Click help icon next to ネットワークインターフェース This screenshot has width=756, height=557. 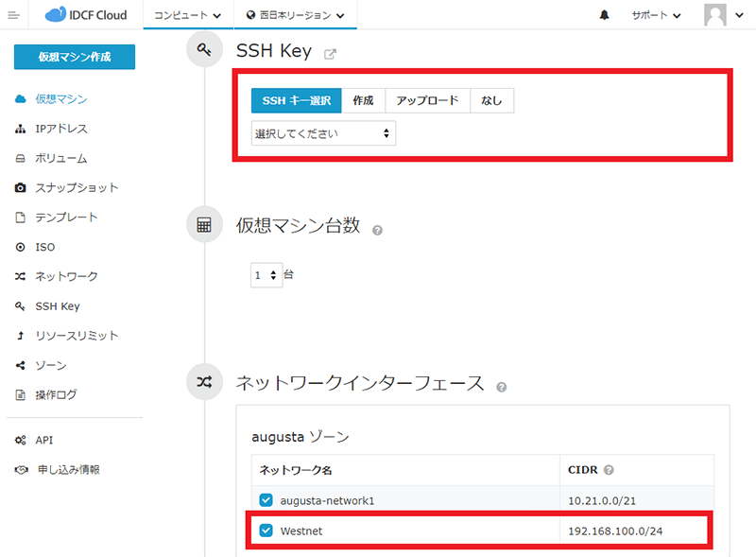coord(501,387)
